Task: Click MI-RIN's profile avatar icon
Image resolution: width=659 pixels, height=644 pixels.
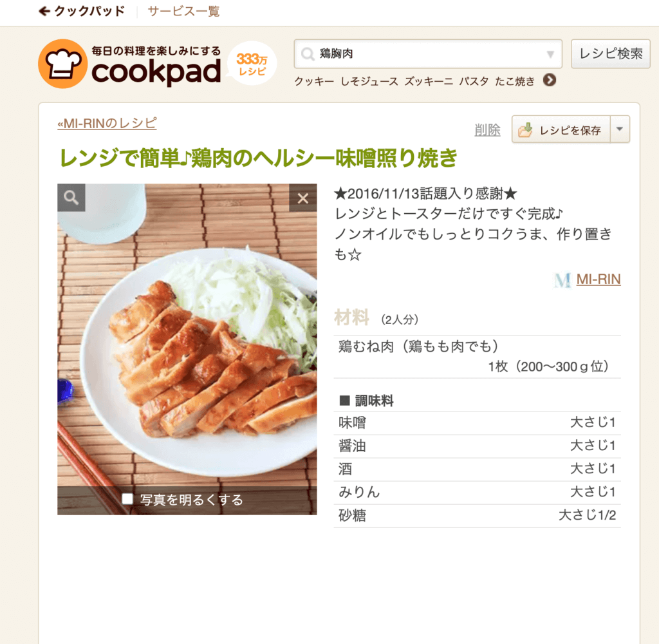Action: (562, 279)
